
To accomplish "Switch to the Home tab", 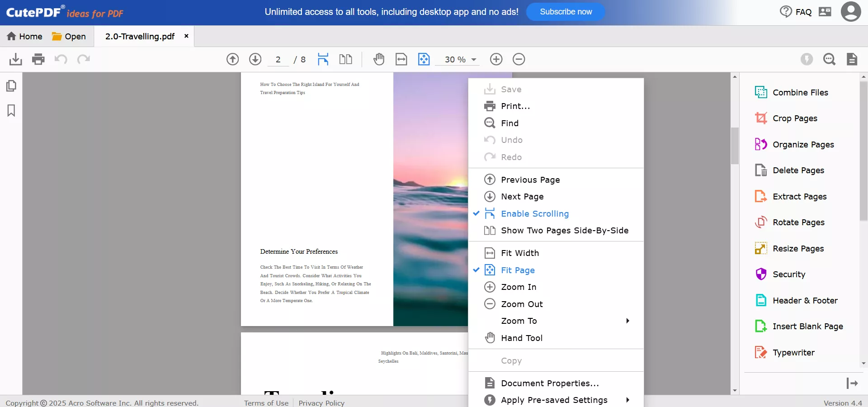I will point(24,36).
